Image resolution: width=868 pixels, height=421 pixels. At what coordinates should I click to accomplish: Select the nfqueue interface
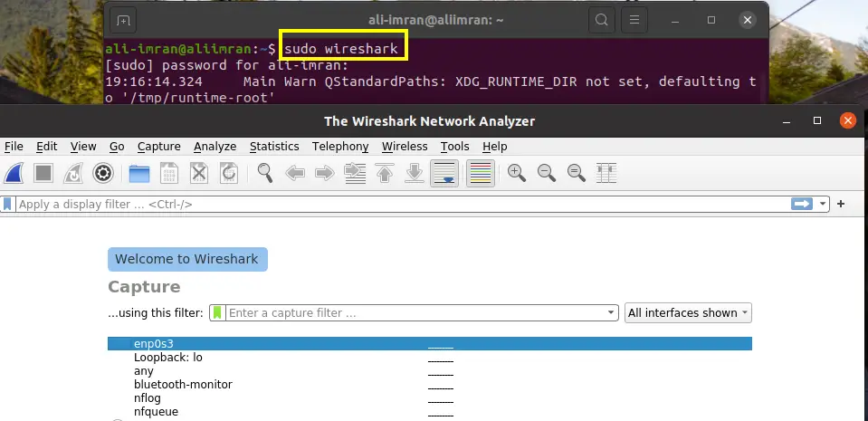tap(430, 412)
